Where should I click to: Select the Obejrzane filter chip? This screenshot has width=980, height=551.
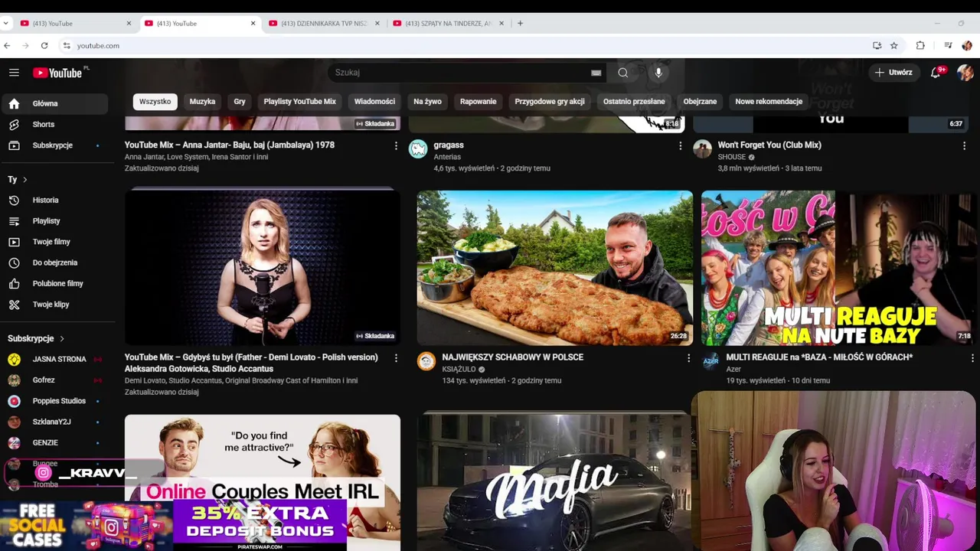700,102
